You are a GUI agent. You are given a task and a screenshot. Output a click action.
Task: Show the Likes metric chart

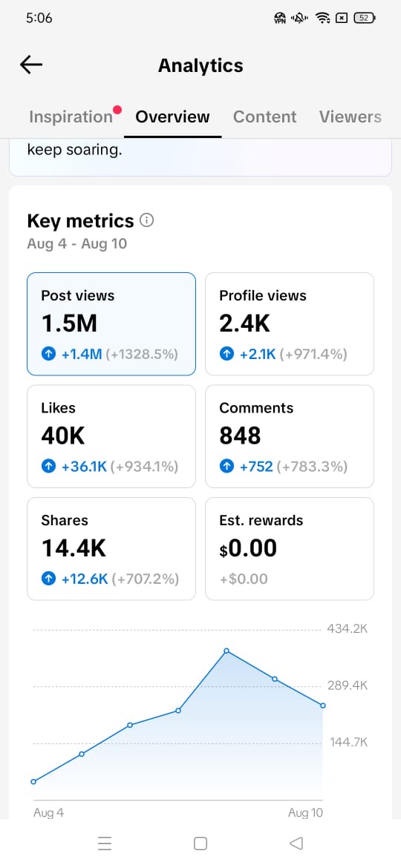coord(111,436)
